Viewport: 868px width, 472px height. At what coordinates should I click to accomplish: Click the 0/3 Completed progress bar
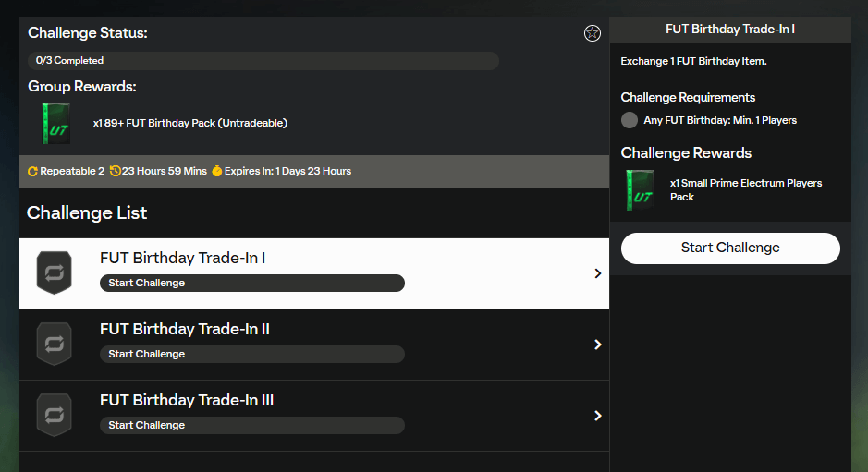pyautogui.click(x=263, y=61)
